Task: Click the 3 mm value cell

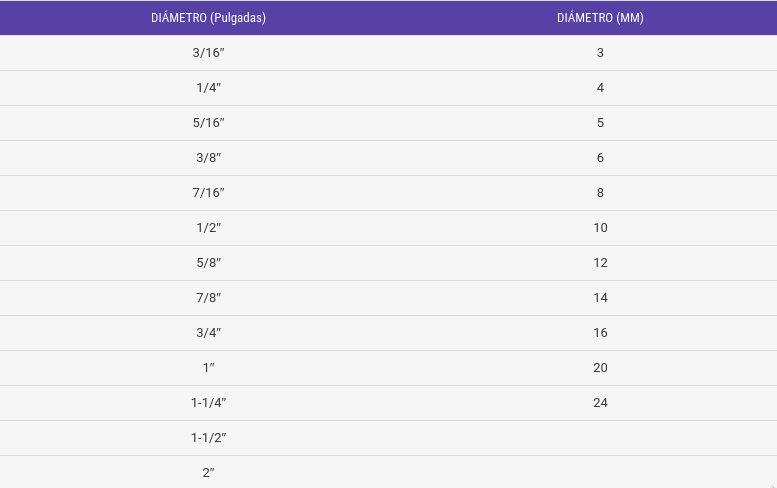Action: (600, 53)
